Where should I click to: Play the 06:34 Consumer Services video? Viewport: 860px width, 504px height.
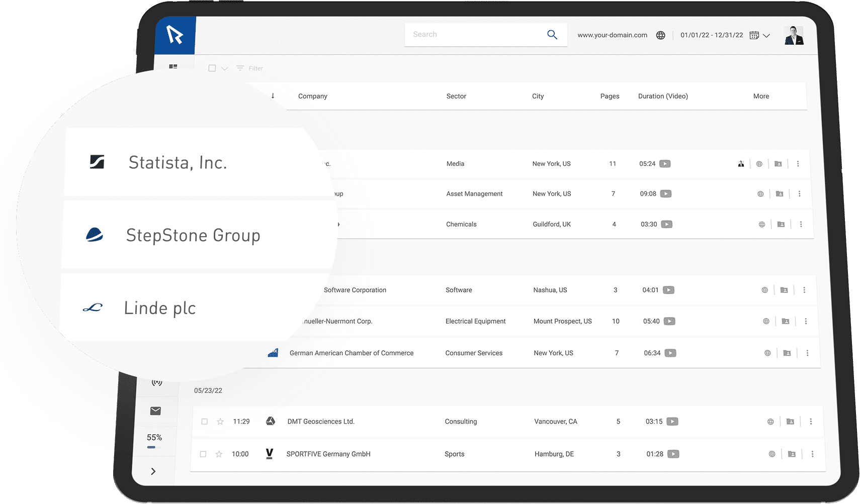click(x=670, y=353)
